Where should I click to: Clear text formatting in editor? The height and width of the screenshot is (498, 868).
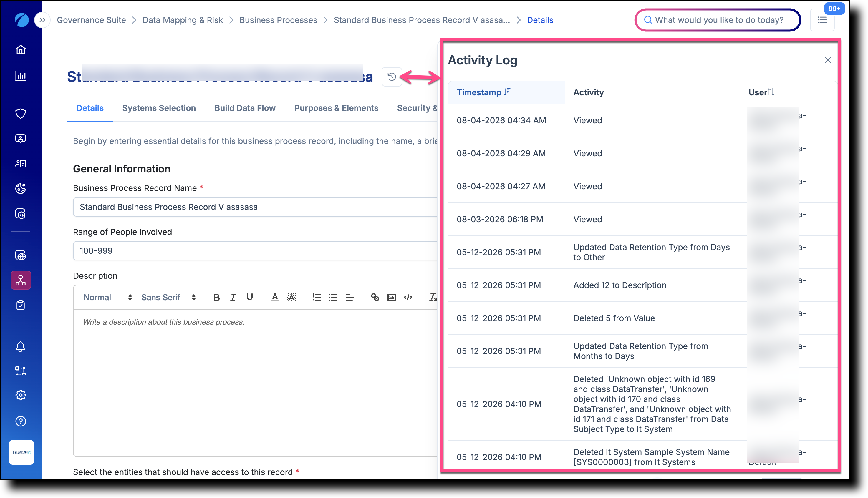point(433,297)
